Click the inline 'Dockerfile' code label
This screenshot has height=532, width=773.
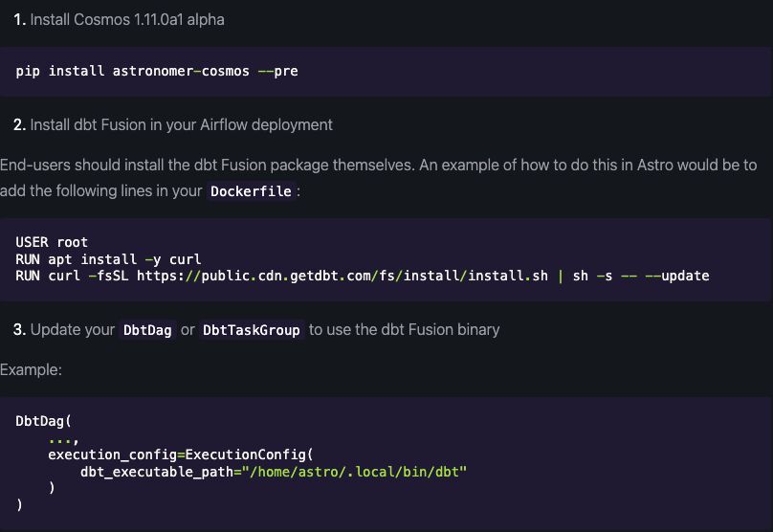click(x=251, y=191)
